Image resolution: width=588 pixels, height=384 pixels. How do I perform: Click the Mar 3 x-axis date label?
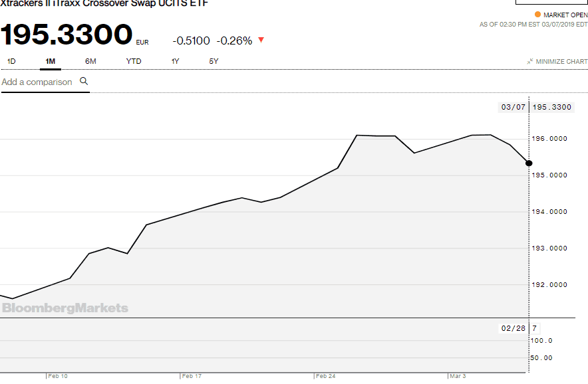(x=458, y=377)
